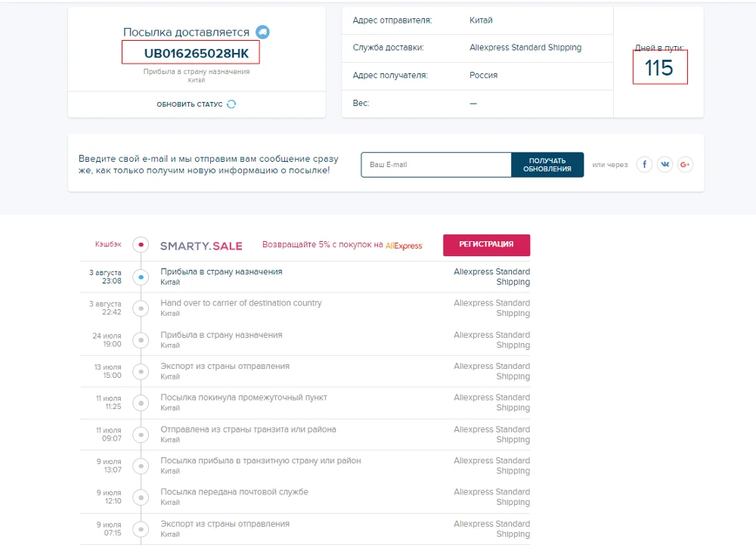This screenshot has width=756, height=545.
Task: Click 'Экспорт из страны отправления' status on 13 июля
Action: (x=225, y=366)
